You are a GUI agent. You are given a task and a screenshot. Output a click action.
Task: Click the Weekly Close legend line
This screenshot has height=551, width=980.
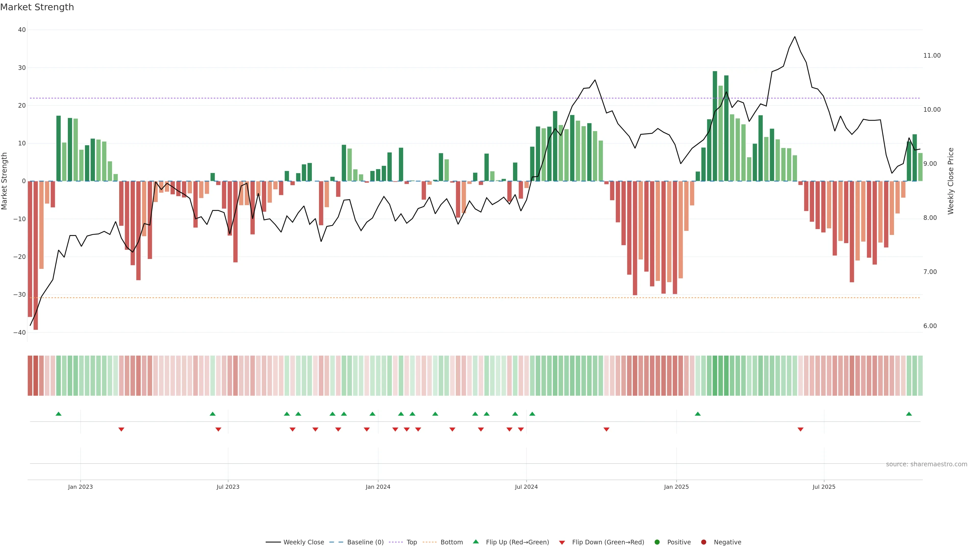point(273,542)
